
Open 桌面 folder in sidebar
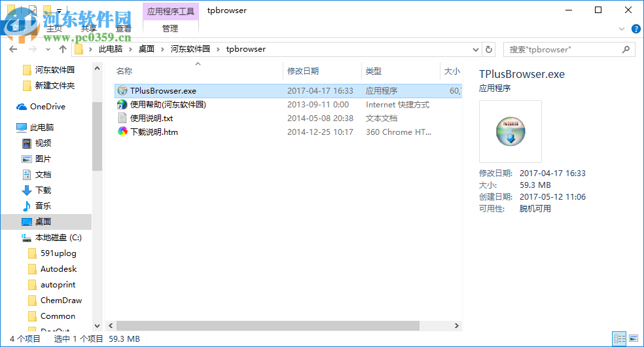click(x=46, y=222)
